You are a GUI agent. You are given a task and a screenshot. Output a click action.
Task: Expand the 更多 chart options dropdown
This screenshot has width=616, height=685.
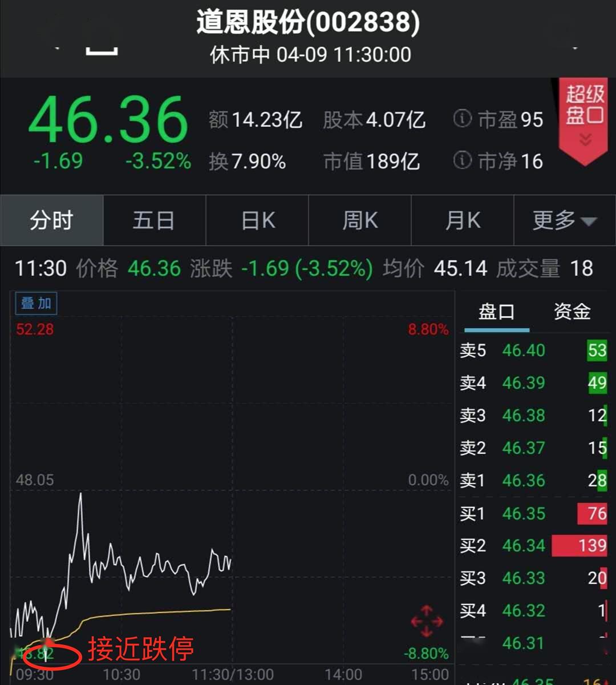565,220
